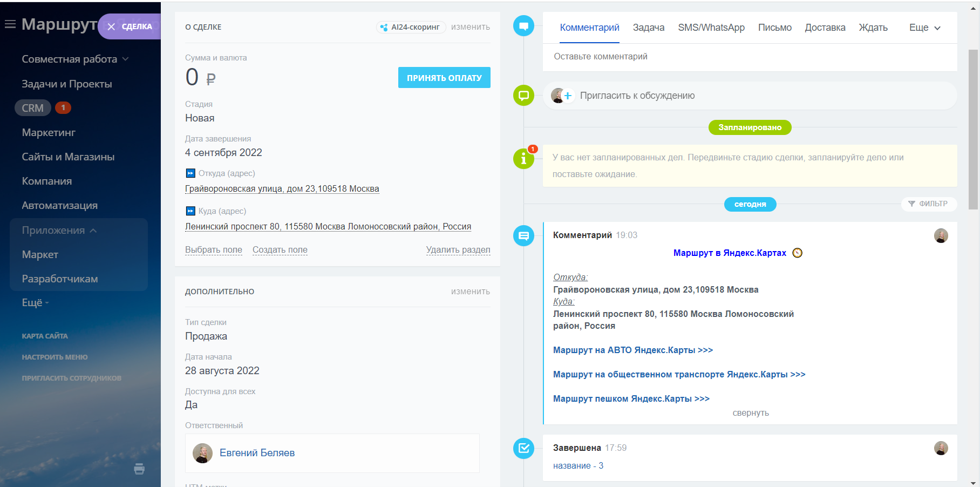The height and width of the screenshot is (487, 980).
Task: Collapse the comment with свернуть
Action: [x=751, y=413]
